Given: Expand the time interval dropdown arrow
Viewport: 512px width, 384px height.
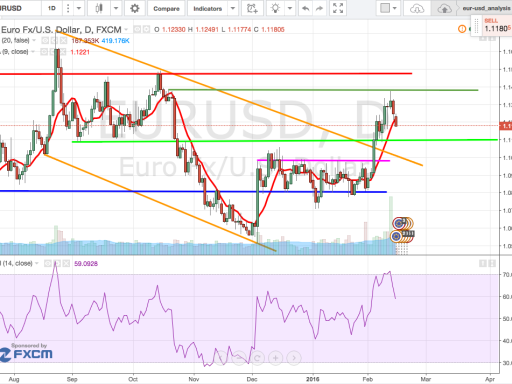Looking at the screenshot, I should click(x=79, y=8).
